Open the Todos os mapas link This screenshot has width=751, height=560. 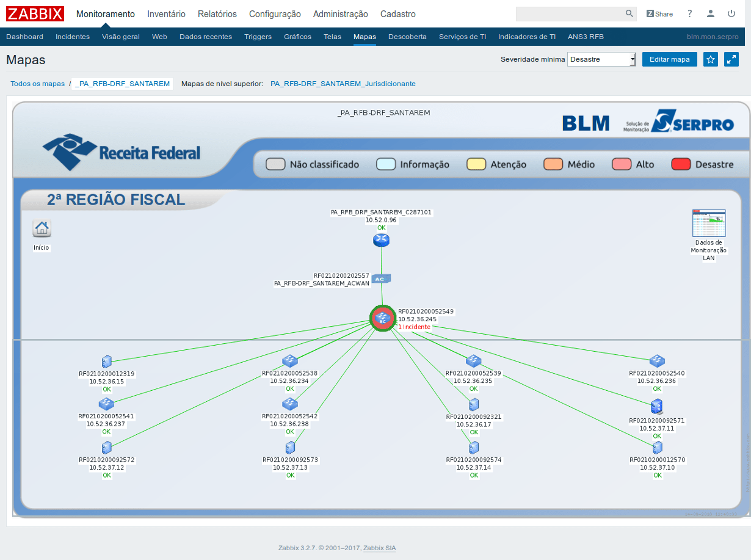(37, 84)
